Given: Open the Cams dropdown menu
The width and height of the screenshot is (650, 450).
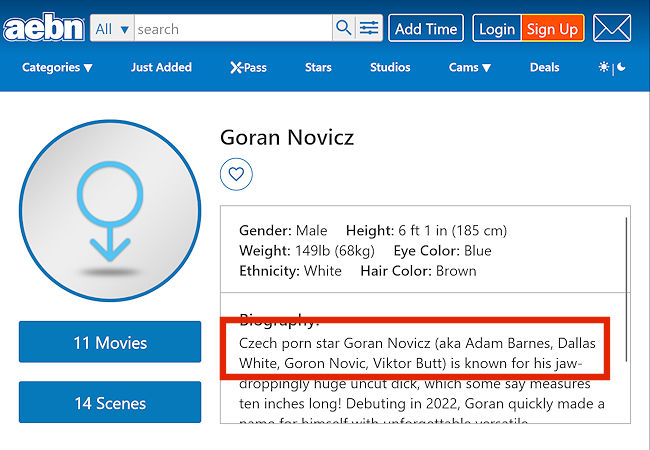Looking at the screenshot, I should click(x=469, y=68).
